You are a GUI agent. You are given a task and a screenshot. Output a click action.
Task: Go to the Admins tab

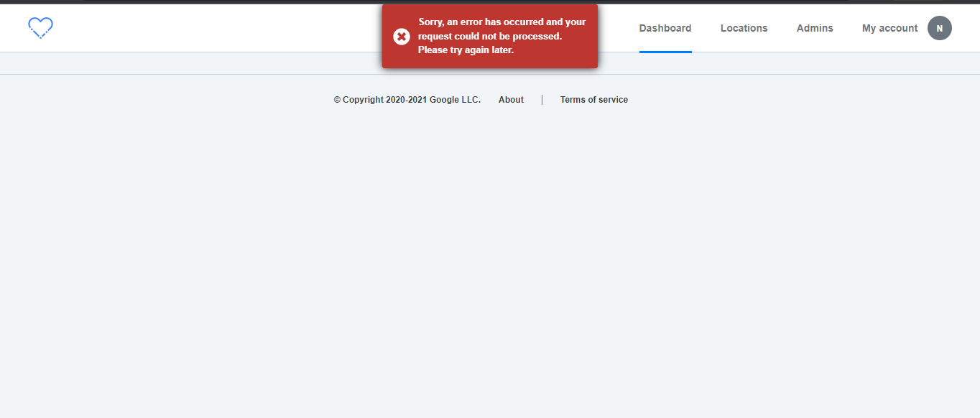click(815, 28)
